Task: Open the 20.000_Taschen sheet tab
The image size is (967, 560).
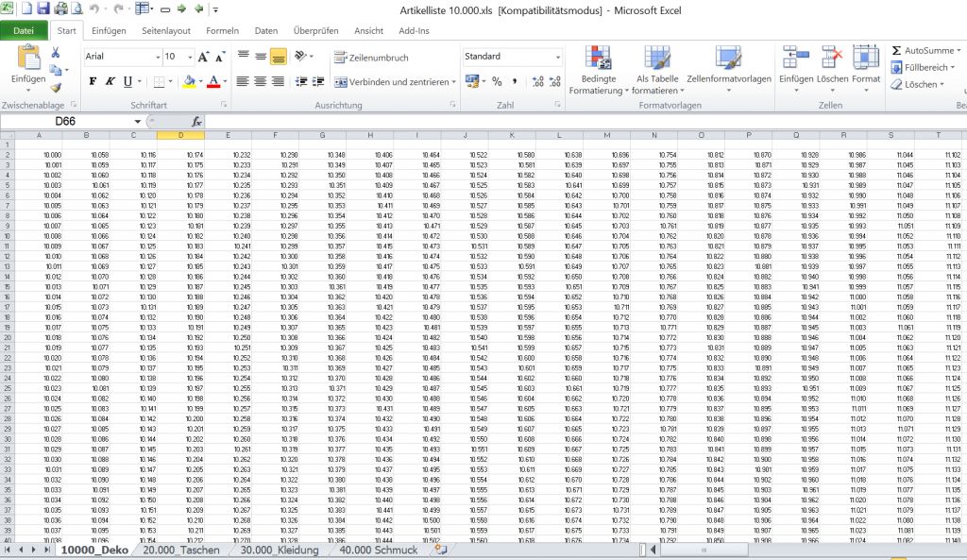Action: (180, 550)
